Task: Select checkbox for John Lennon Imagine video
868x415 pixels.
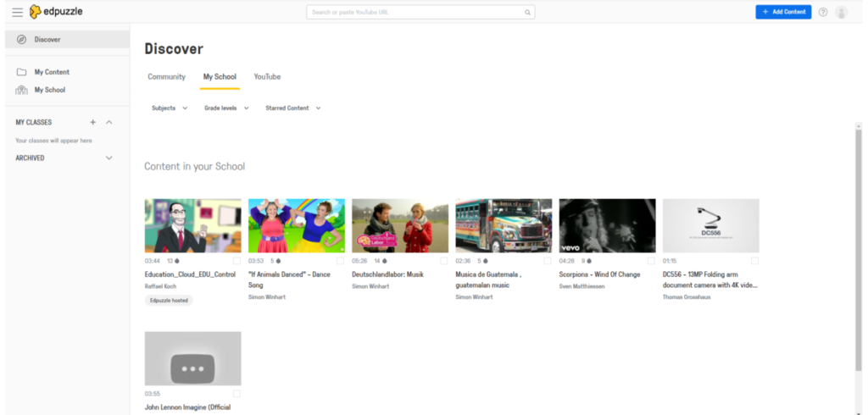Action: (236, 394)
